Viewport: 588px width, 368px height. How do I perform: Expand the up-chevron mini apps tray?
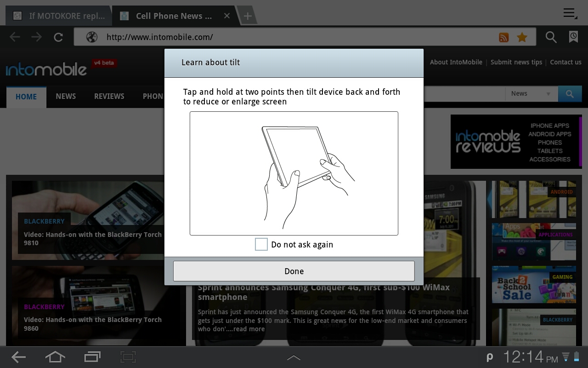click(294, 357)
